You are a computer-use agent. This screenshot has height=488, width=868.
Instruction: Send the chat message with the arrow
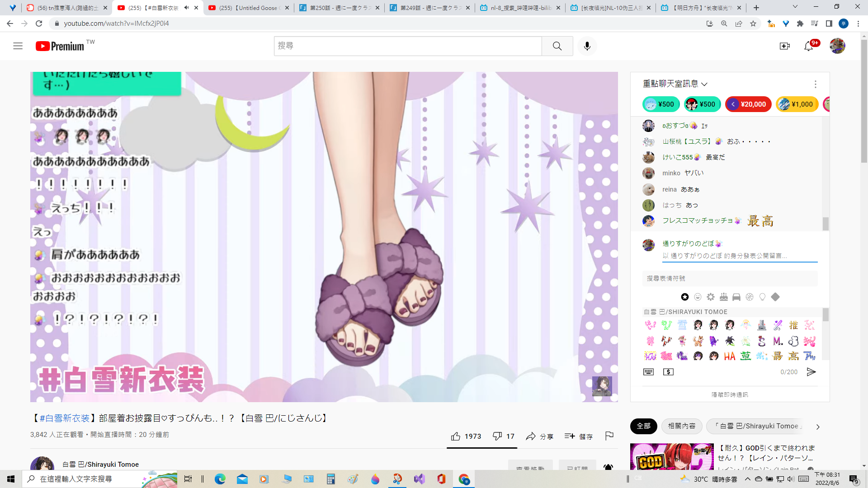[x=811, y=372]
